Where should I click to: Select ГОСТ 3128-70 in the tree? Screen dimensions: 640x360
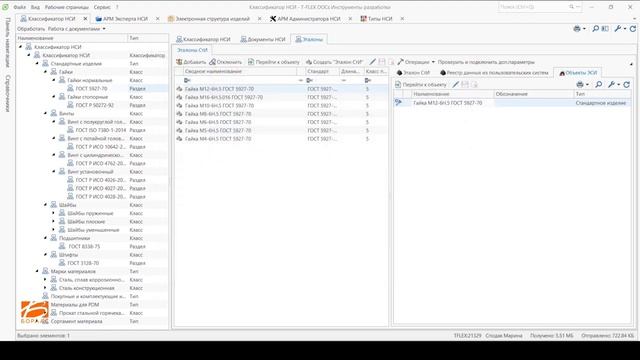point(83,263)
